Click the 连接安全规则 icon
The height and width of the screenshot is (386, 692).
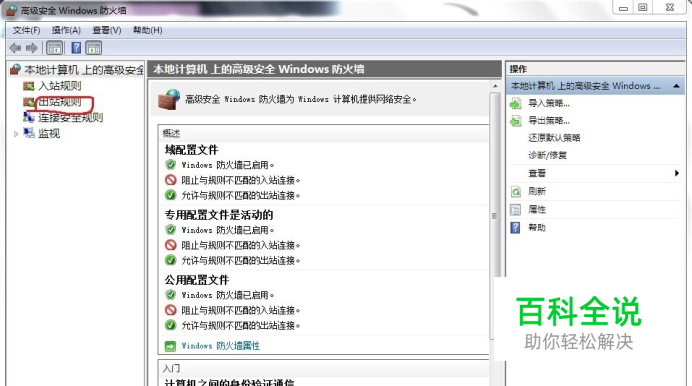point(29,117)
